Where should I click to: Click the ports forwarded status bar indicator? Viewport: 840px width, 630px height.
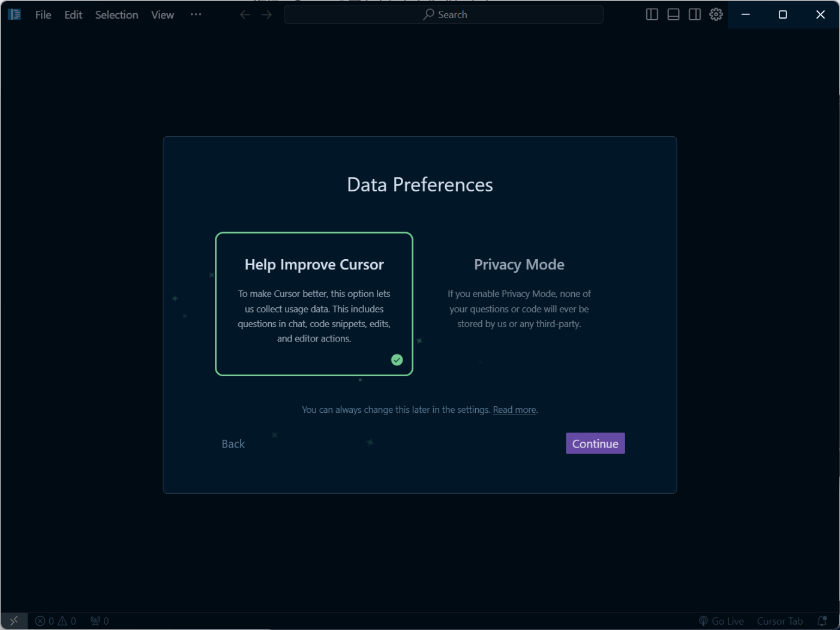[100, 621]
